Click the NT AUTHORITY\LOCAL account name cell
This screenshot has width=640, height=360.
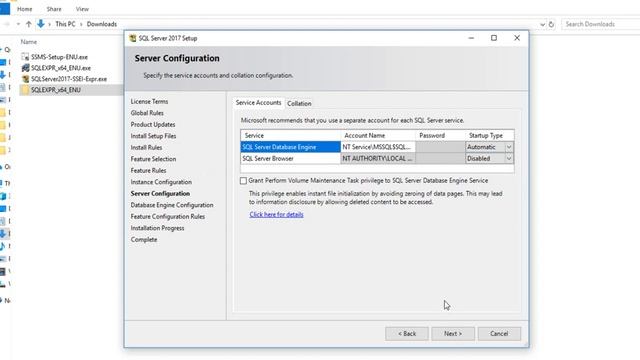tap(378, 158)
